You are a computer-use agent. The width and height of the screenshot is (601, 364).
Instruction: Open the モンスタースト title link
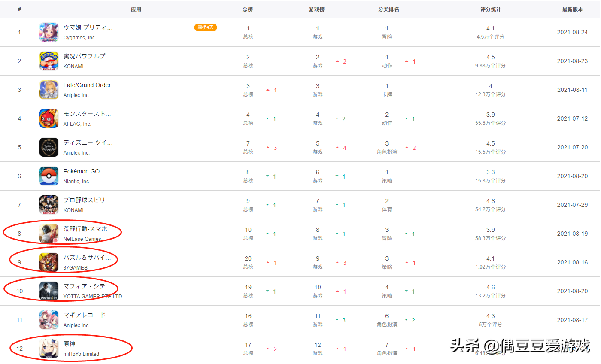tap(87, 114)
